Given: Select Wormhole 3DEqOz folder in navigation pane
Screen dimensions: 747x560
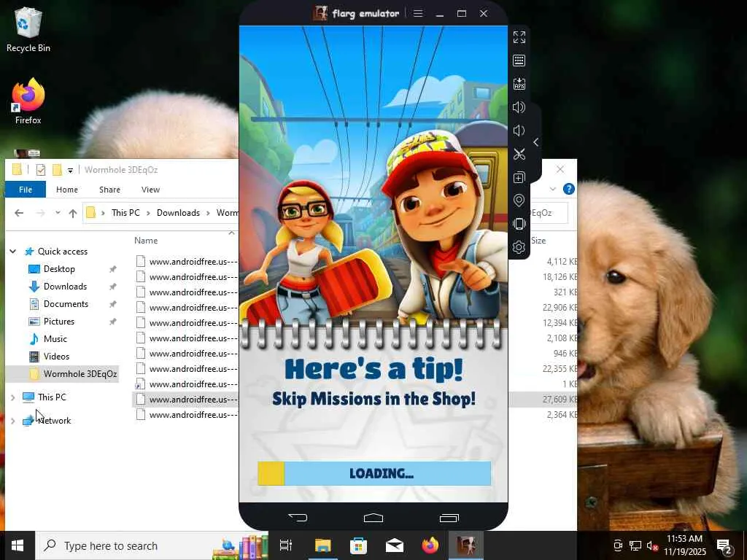Looking at the screenshot, I should tap(80, 374).
